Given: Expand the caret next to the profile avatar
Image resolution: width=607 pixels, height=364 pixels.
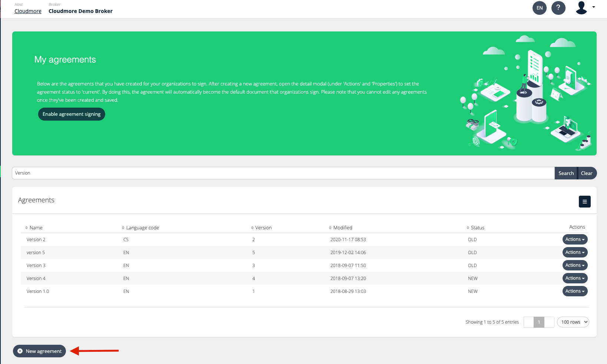Looking at the screenshot, I should click(x=594, y=8).
